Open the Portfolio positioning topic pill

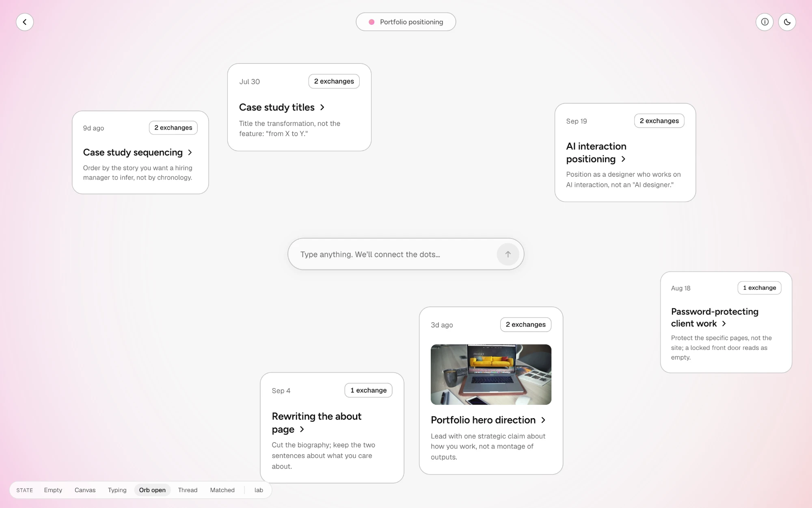coord(406,22)
